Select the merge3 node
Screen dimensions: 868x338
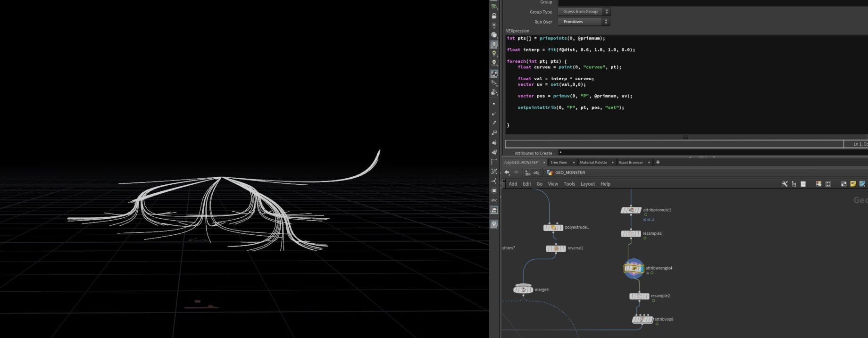tap(523, 289)
